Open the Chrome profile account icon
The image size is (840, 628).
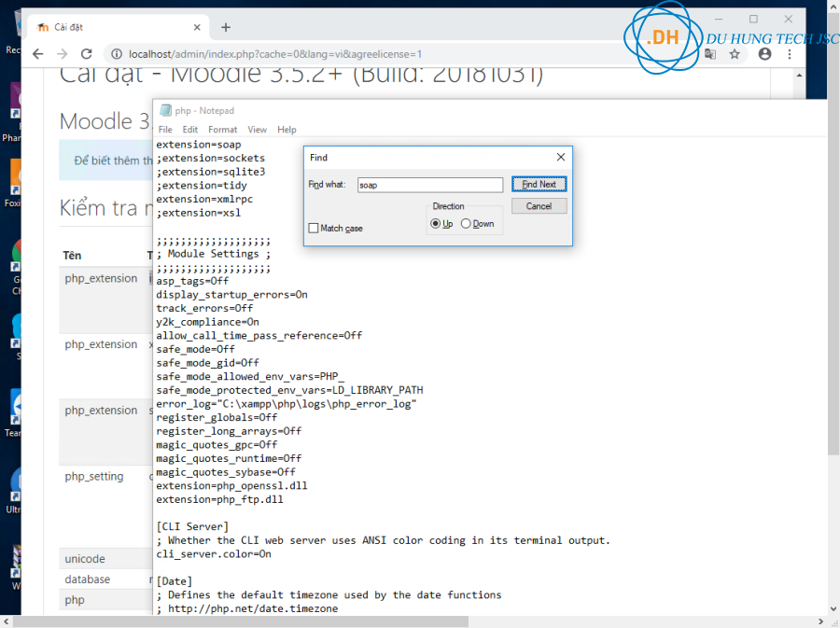[765, 54]
